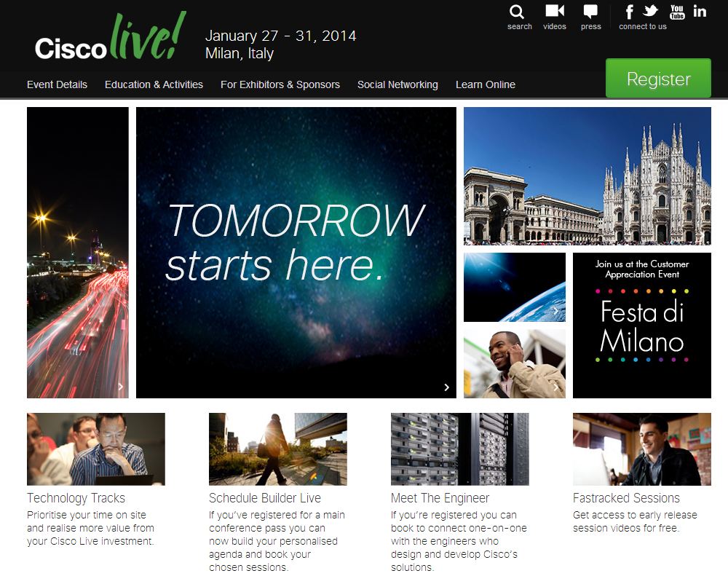Image resolution: width=728 pixels, height=576 pixels.
Task: Open the Schedule Builder Live heading link
Action: click(265, 498)
